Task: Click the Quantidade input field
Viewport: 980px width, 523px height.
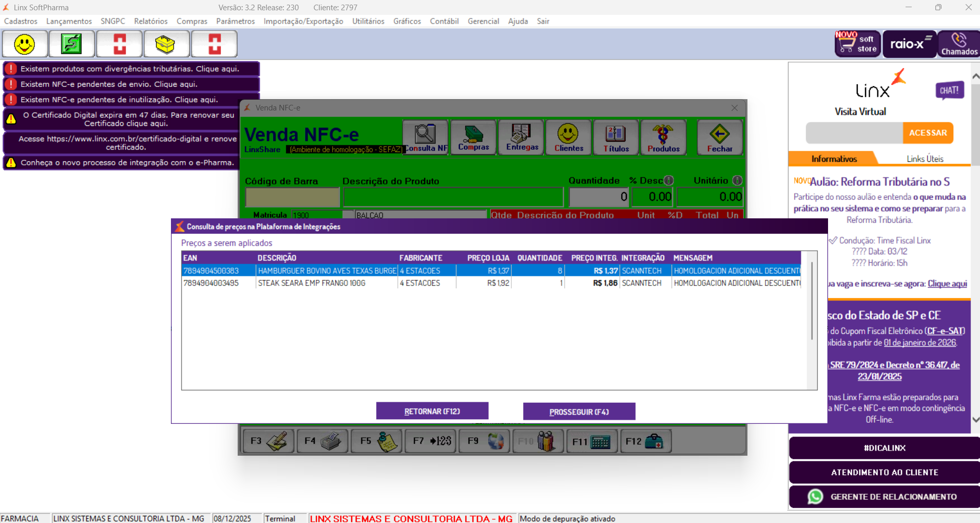Action: click(599, 197)
